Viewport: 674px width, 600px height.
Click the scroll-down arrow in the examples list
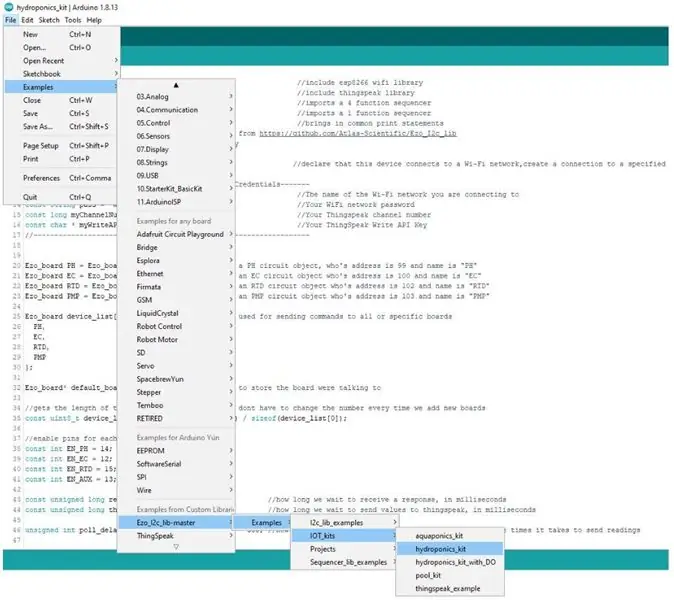[176, 547]
